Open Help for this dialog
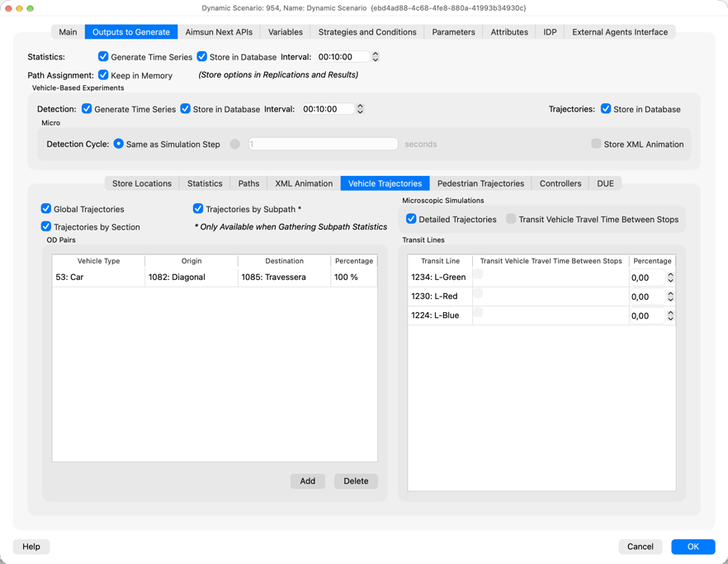 coord(31,547)
